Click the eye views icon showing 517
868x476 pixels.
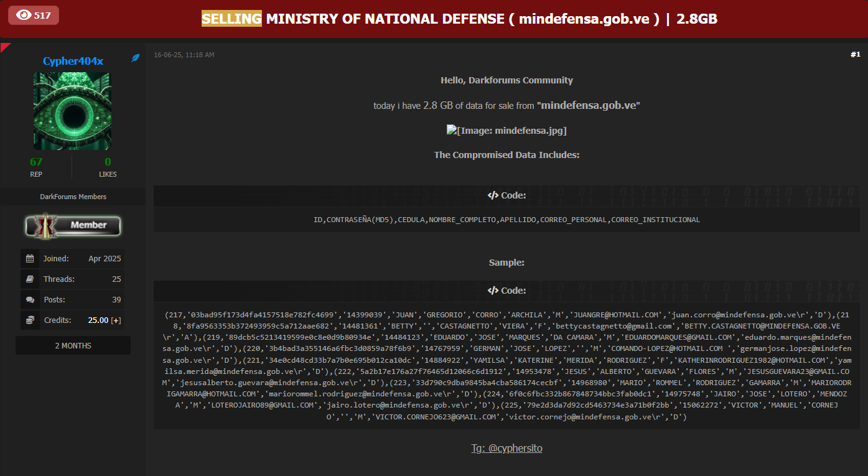pyautogui.click(x=24, y=15)
